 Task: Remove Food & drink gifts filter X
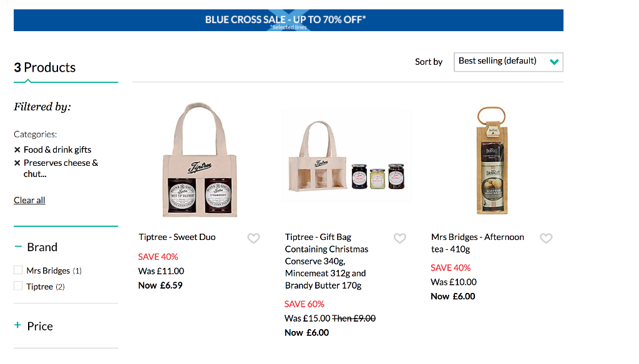point(17,150)
